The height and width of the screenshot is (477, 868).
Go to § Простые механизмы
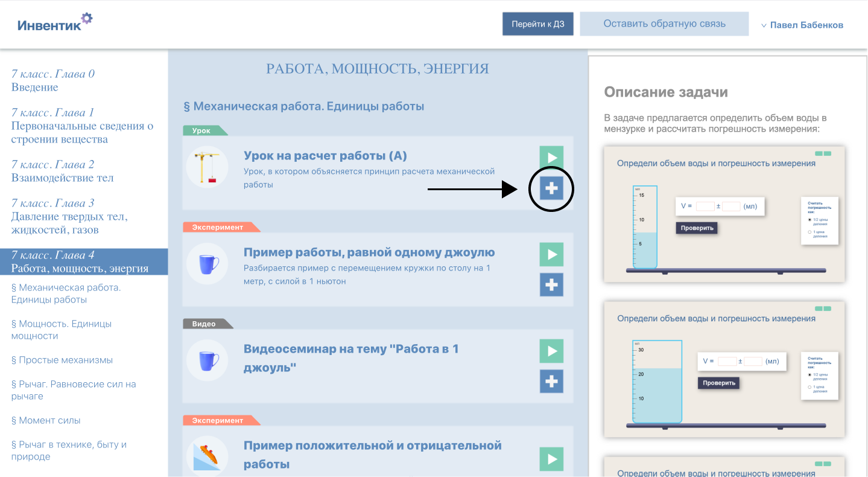coord(62,360)
